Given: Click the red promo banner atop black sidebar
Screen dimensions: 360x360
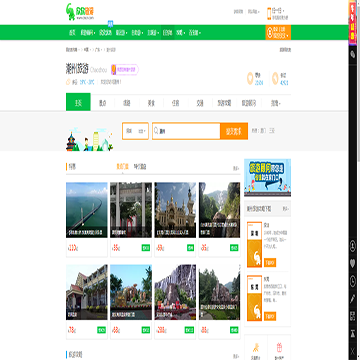Looking at the screenshot, I should pos(353,22).
